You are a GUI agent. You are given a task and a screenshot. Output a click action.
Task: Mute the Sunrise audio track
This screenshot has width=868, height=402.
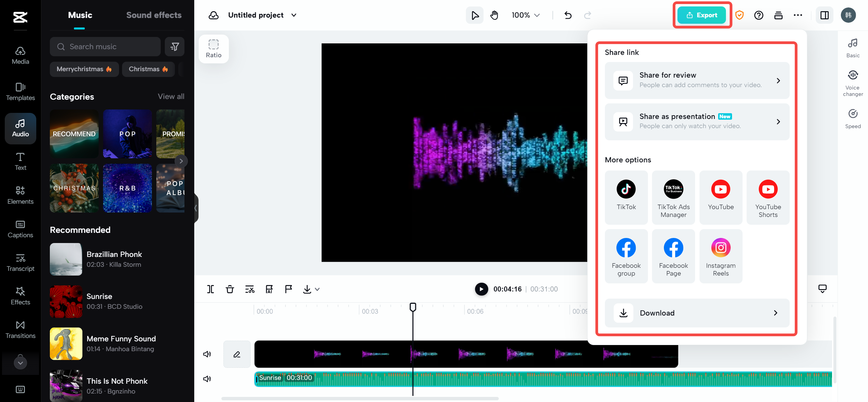(207, 379)
